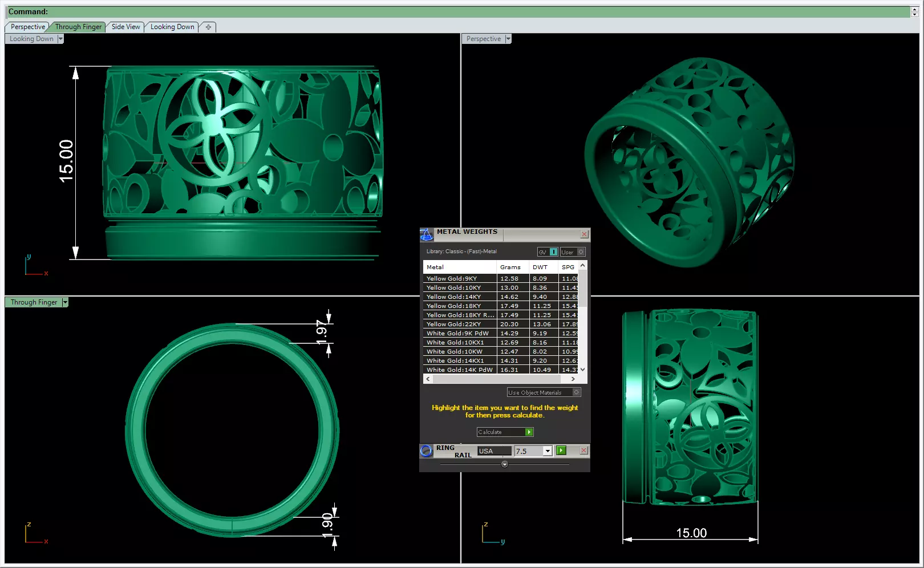Image resolution: width=924 pixels, height=568 pixels.
Task: Click the 13.06 DWT value
Action: (542, 324)
